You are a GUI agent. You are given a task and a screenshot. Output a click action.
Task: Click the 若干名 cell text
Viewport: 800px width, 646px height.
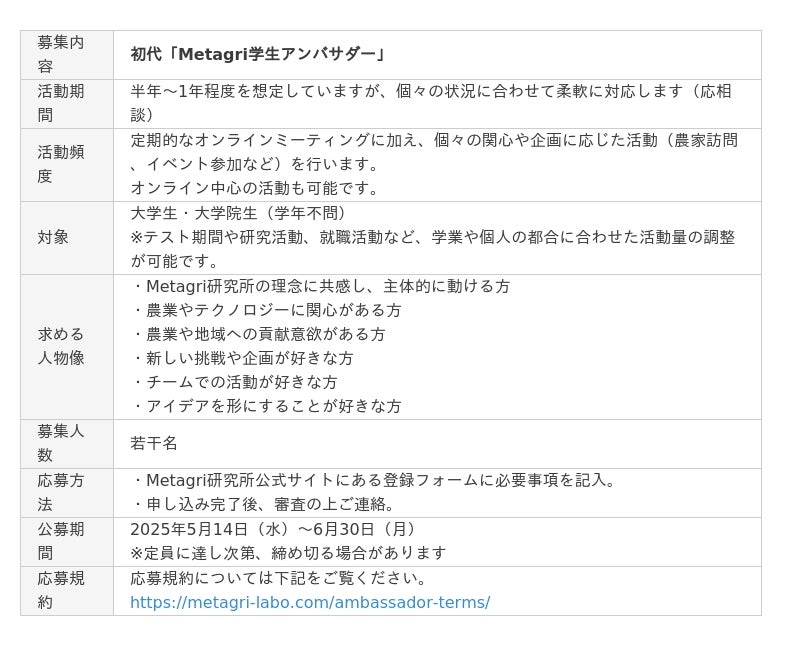pos(154,443)
